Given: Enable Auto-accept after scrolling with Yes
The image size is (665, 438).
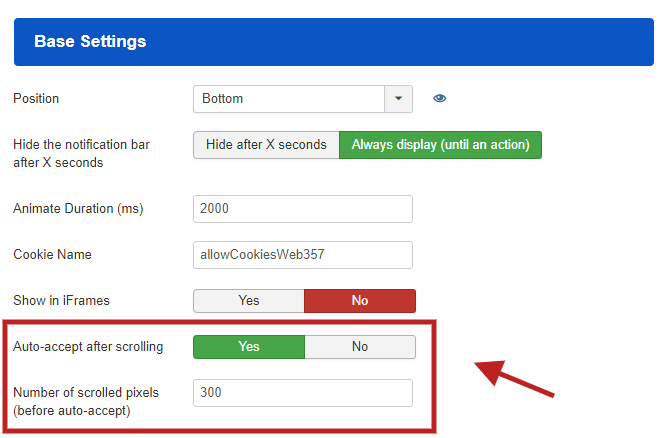Looking at the screenshot, I should (x=249, y=347).
